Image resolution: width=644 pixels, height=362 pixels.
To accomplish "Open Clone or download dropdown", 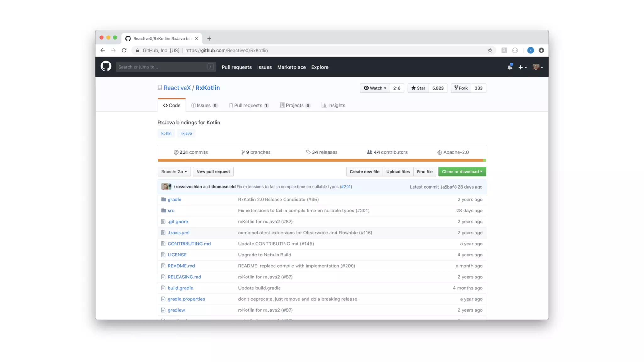I will coord(462,172).
